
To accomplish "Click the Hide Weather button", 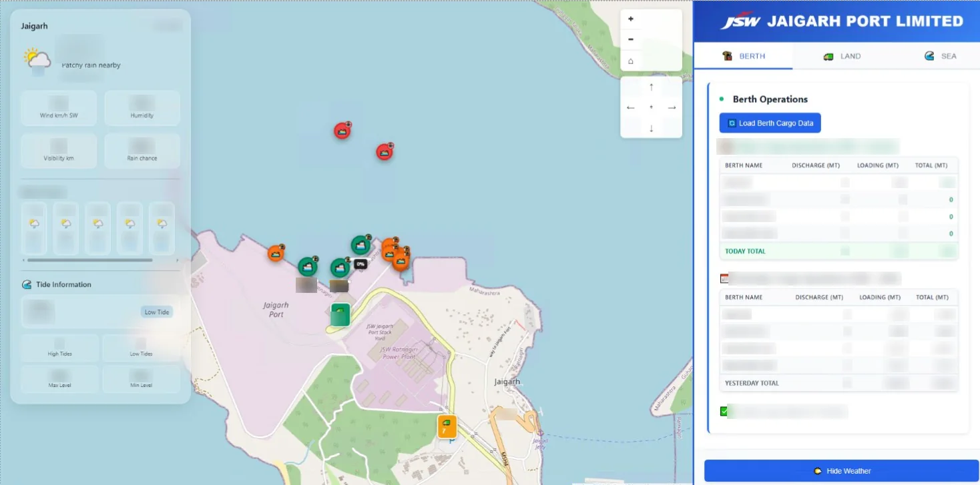I will (841, 470).
